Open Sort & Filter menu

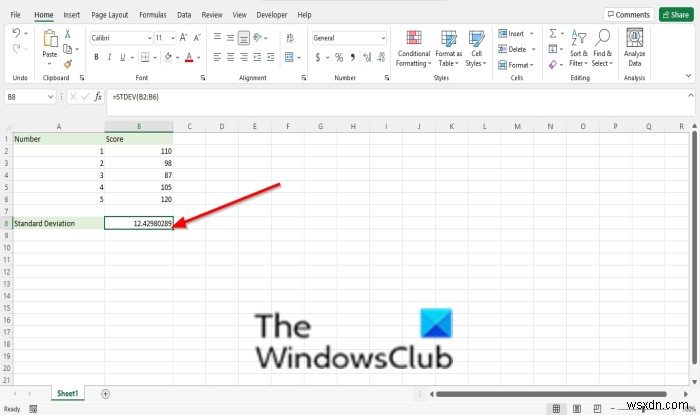(579, 49)
